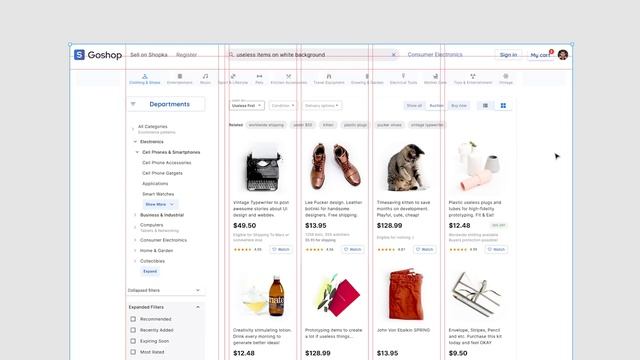Open My cart
Viewport: 640px width, 360px height.
pyautogui.click(x=540, y=55)
